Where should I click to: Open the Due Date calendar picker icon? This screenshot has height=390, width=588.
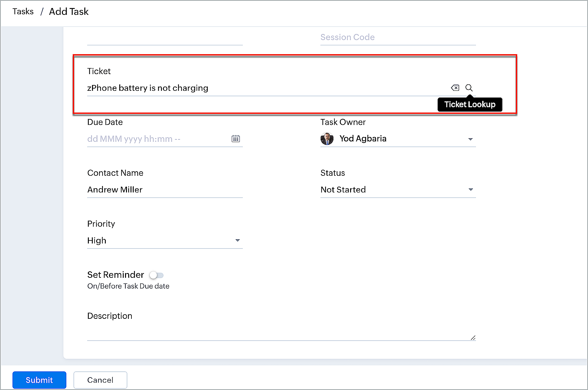236,139
